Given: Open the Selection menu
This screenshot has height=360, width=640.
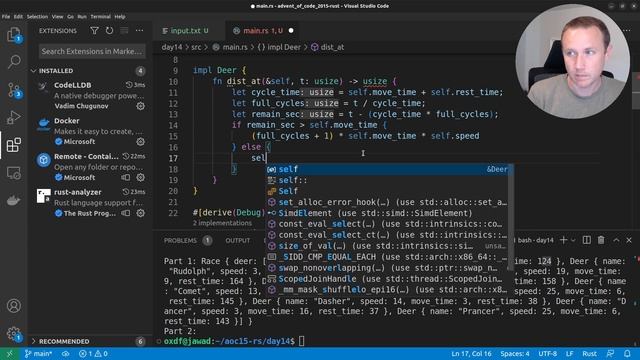Looking at the screenshot, I should point(37,17).
